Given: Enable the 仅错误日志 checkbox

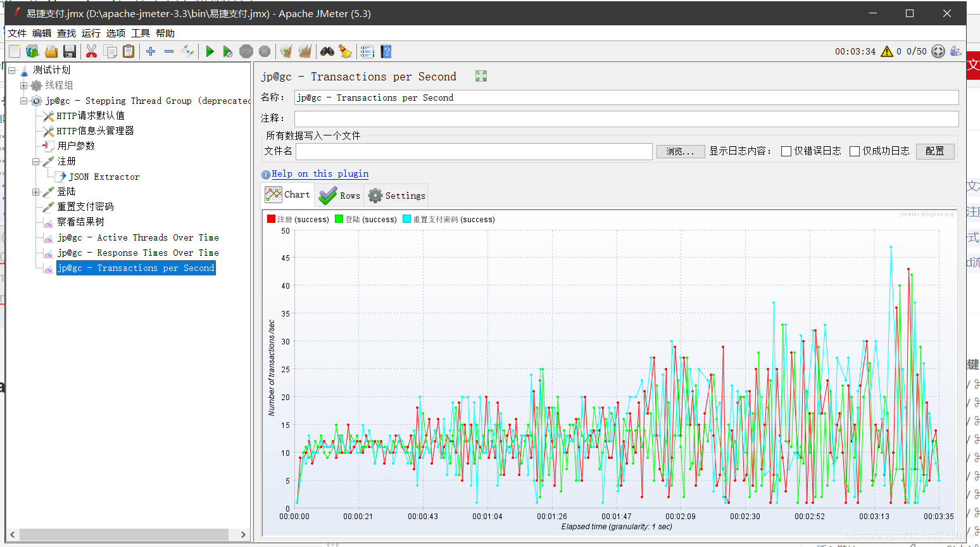Looking at the screenshot, I should pyautogui.click(x=786, y=151).
